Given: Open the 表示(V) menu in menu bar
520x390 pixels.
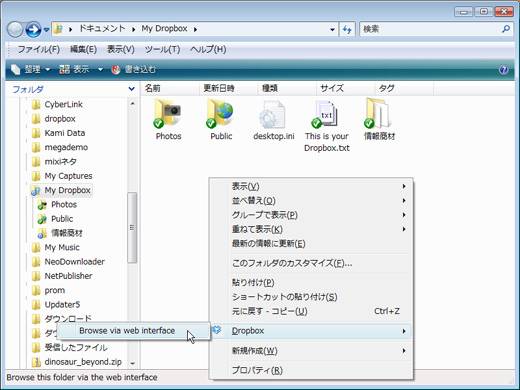Looking at the screenshot, I should click(x=120, y=49).
